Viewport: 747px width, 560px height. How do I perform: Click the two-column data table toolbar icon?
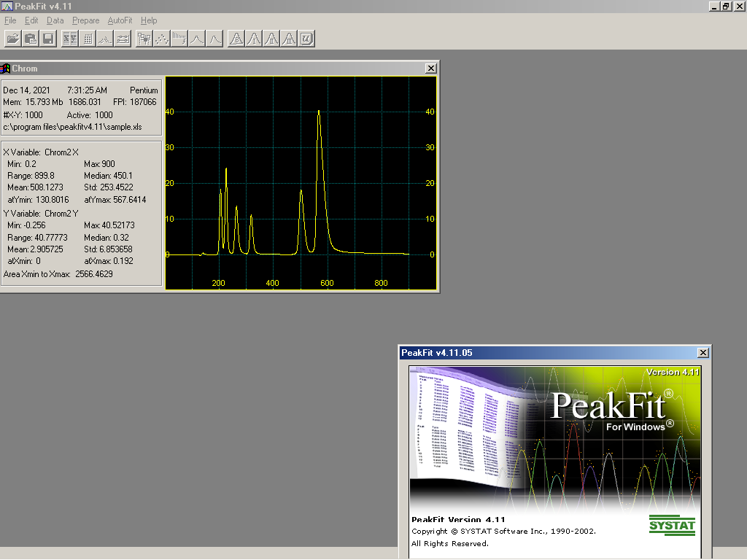pyautogui.click(x=70, y=39)
